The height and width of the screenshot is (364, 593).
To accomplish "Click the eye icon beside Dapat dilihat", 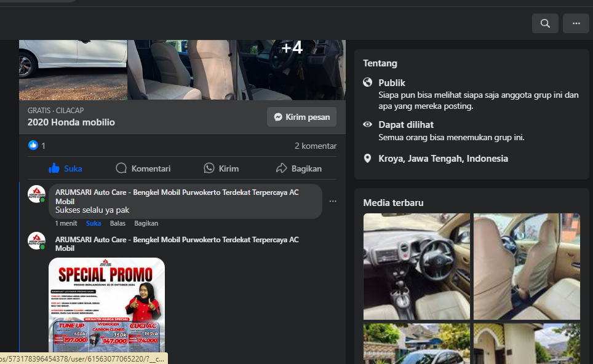I will 368,124.
